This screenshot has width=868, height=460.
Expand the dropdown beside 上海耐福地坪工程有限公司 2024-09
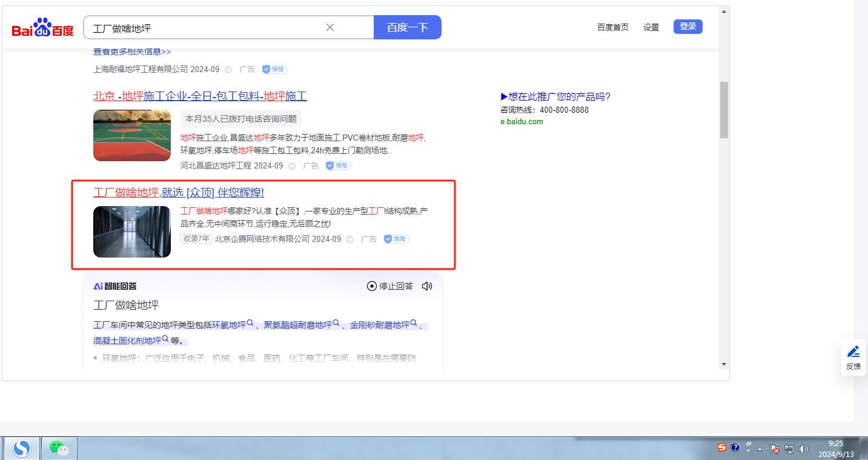coord(228,70)
